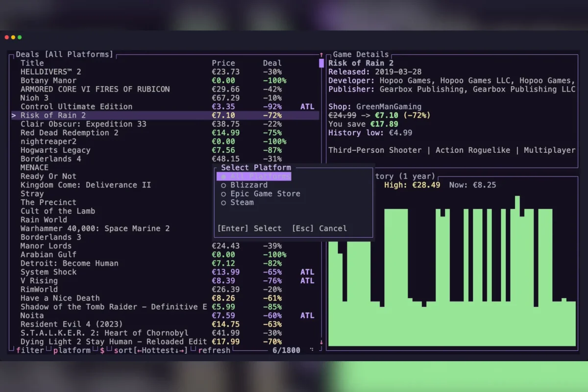Click the filter control in the status bar
Screen dimensions: 588x392
30,350
